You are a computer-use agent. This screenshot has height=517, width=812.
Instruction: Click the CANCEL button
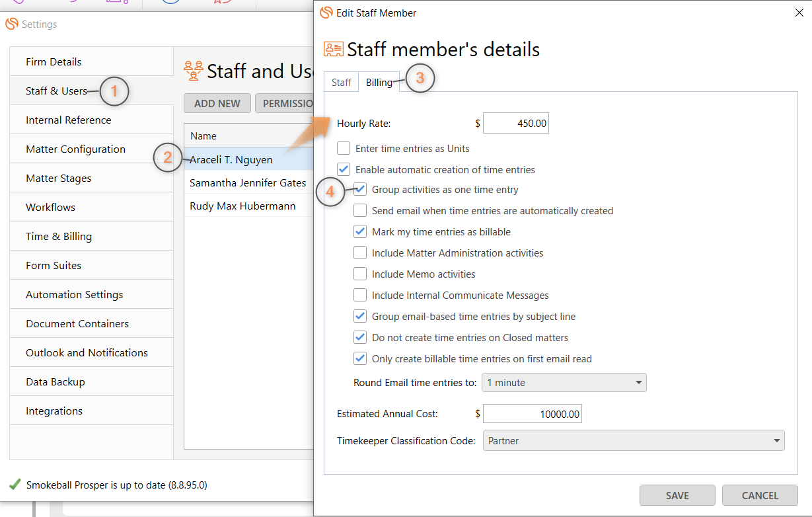[760, 495]
